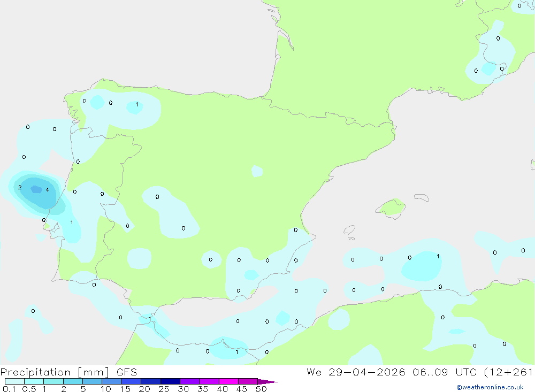Click the 'GFS' model label

coord(127,372)
